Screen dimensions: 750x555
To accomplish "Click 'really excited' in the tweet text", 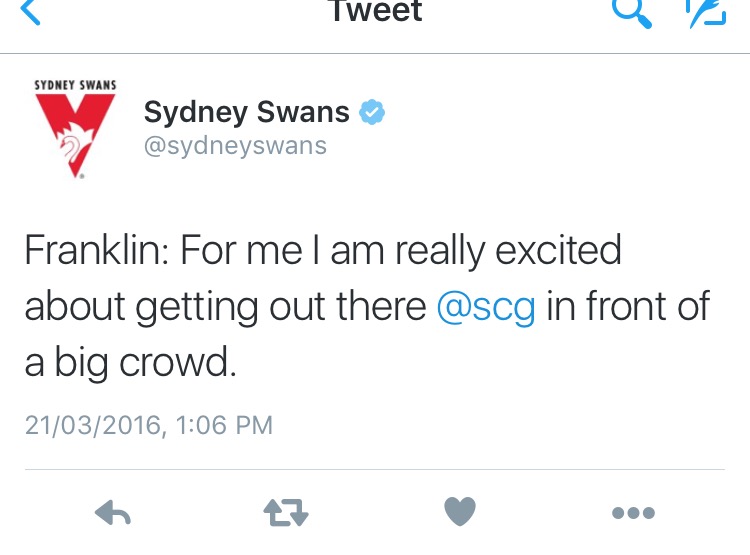I will pyautogui.click(x=508, y=252).
